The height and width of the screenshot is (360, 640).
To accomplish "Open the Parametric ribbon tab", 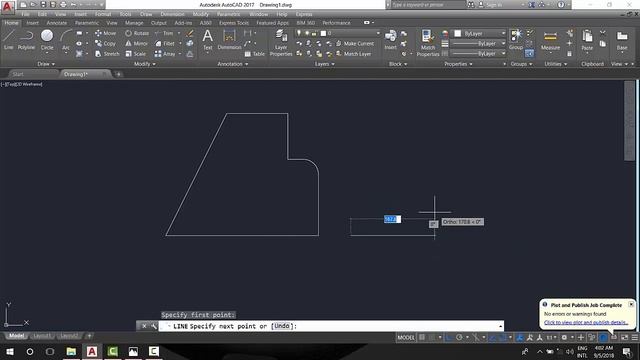I will click(87, 23).
